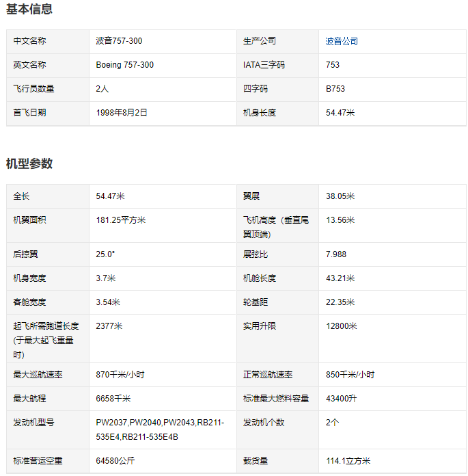Select the 展弦比 label
The width and height of the screenshot is (468, 476).
click(x=256, y=254)
